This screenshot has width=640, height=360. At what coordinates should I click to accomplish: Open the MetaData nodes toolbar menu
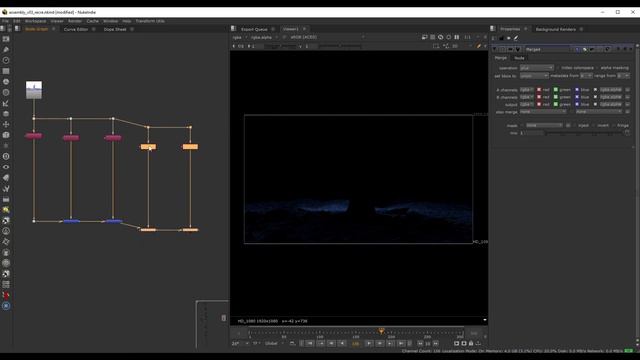(6, 178)
